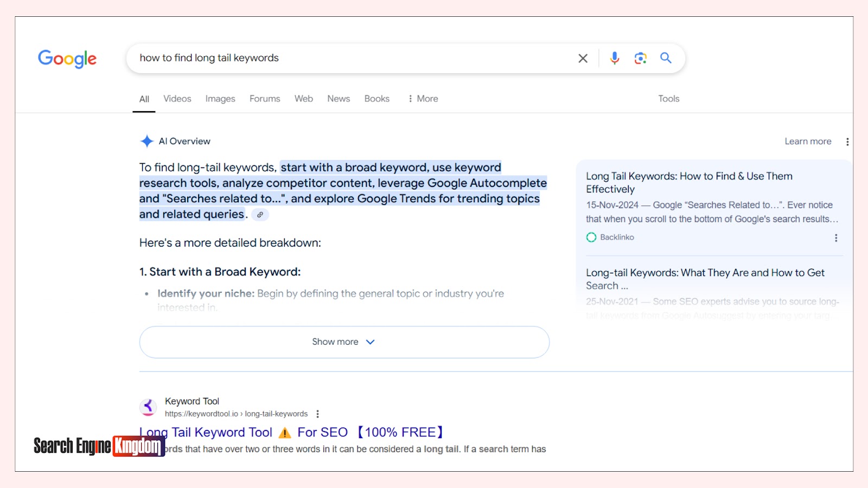Screen dimensions: 868x488
Task: Click the source link chip after summary
Action: (x=260, y=215)
